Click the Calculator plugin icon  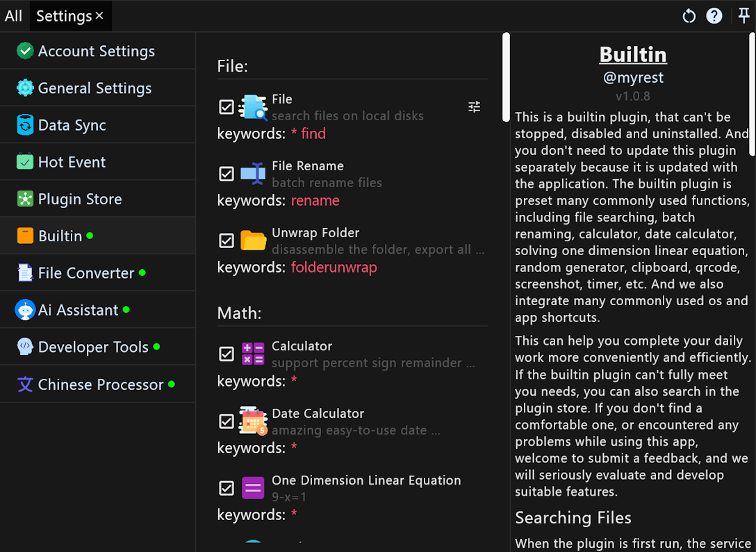coord(253,354)
